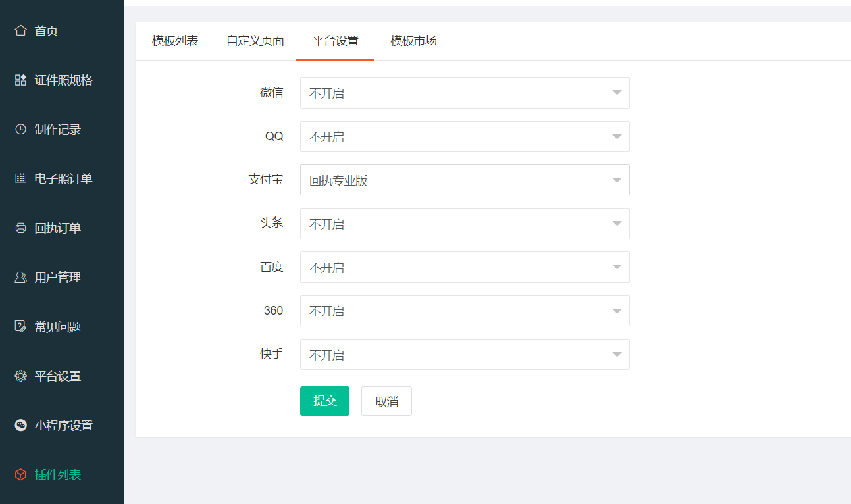This screenshot has height=504, width=851.
Task: Open the 百度 dropdown
Action: point(465,267)
